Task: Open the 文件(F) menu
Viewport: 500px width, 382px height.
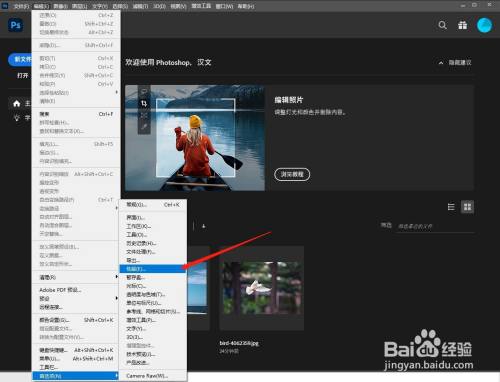Action: click(x=21, y=6)
